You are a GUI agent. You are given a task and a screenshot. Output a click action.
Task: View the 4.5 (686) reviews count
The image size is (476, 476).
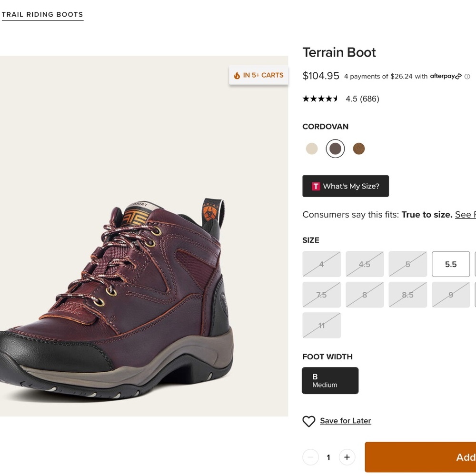[362, 99]
